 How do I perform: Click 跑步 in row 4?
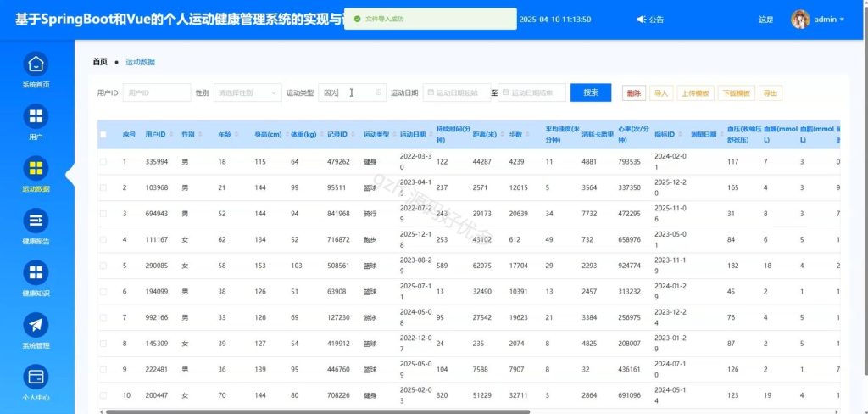(x=370, y=239)
